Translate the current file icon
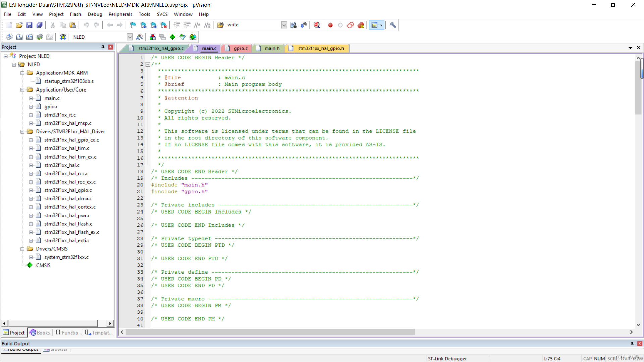Screen dimensions: 644x362 [9, 37]
